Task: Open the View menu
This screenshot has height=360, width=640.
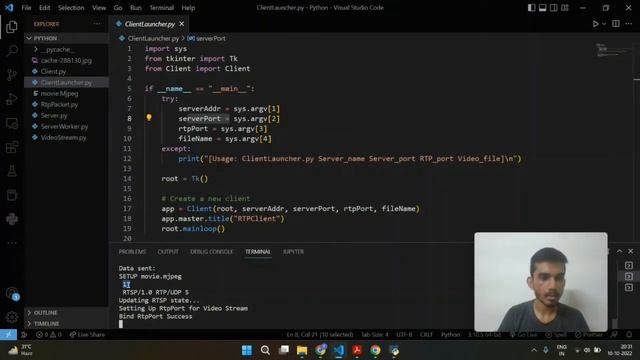Action: tap(99, 8)
